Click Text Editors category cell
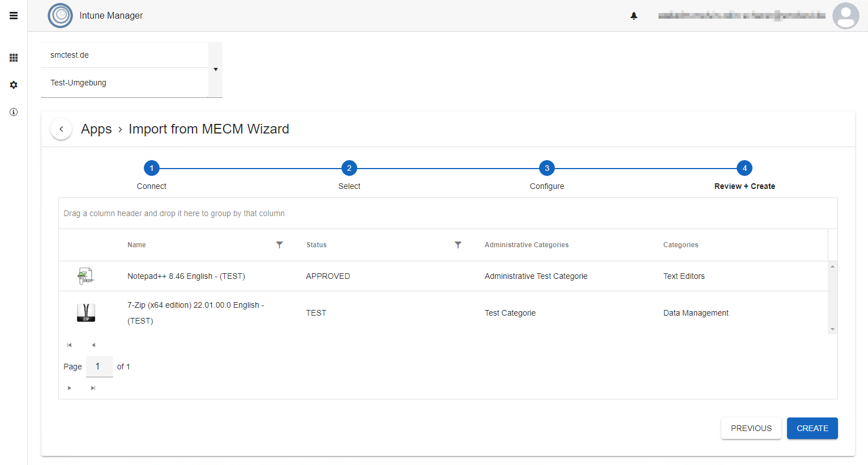 (x=684, y=276)
